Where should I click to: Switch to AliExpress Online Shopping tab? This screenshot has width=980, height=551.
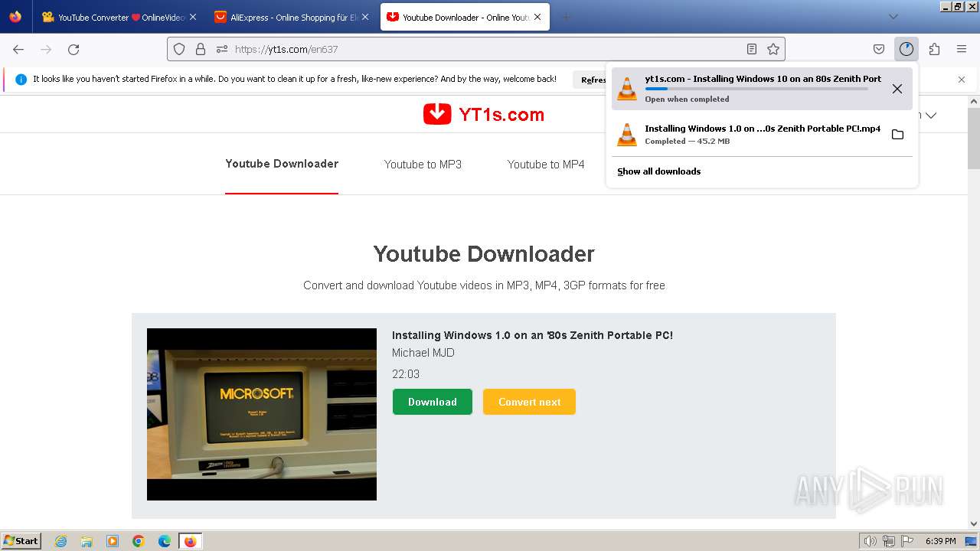point(292,17)
